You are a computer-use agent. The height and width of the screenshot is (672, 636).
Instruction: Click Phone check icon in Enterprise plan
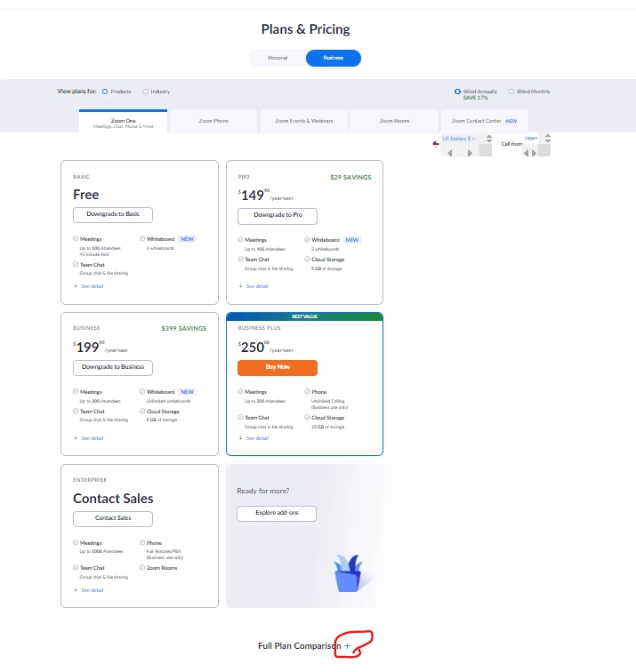coord(142,542)
